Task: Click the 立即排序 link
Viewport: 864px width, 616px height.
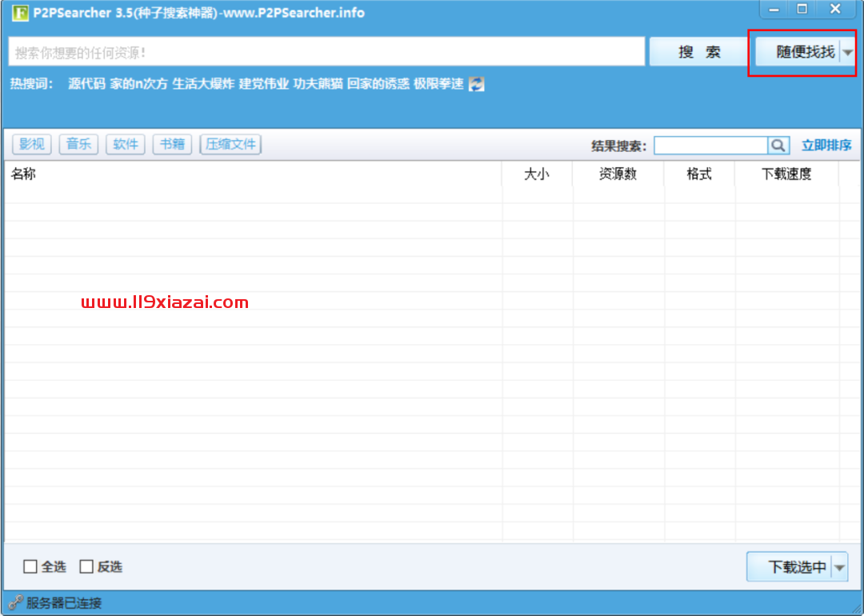Action: (826, 146)
